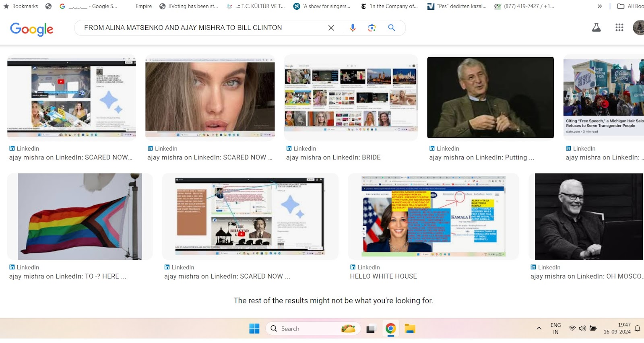Open the volume speaker tray icon
644x343 pixels.
(x=582, y=329)
